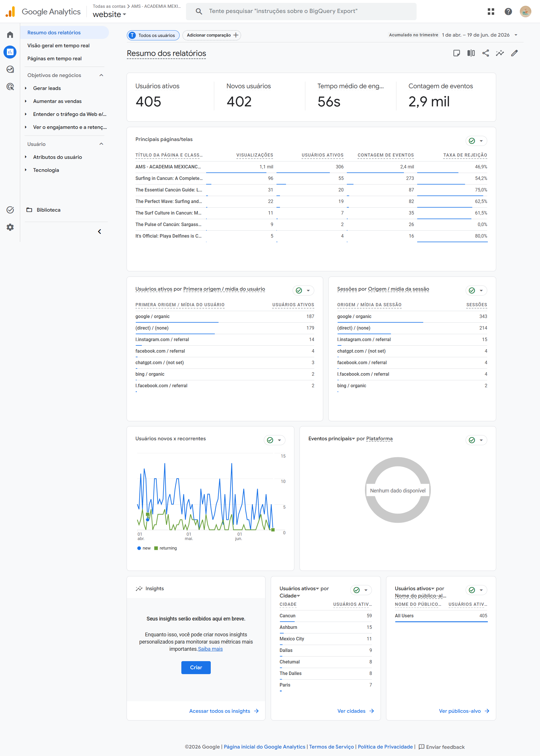Screen dimensions: 540x756
Task: Click the search input field
Action: click(x=301, y=11)
